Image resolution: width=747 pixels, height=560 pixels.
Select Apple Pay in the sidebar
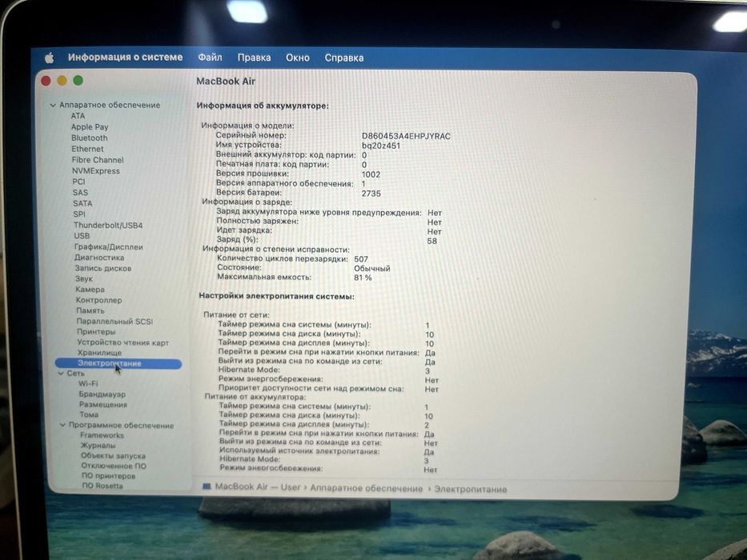[90, 126]
